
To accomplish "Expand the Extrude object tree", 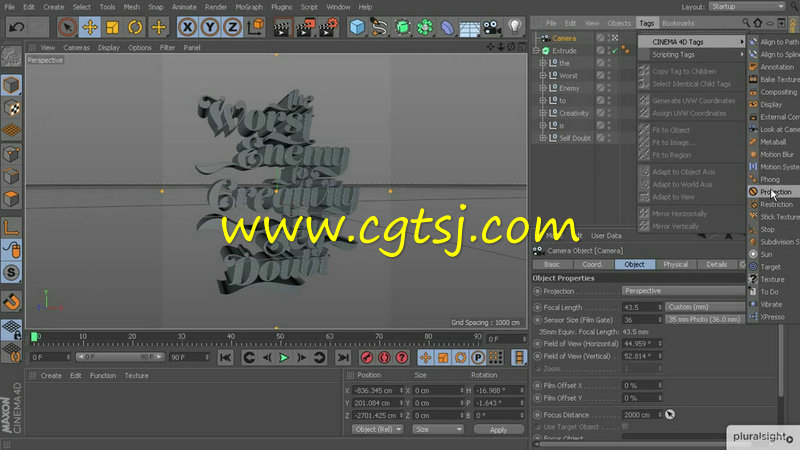I will coord(536,51).
